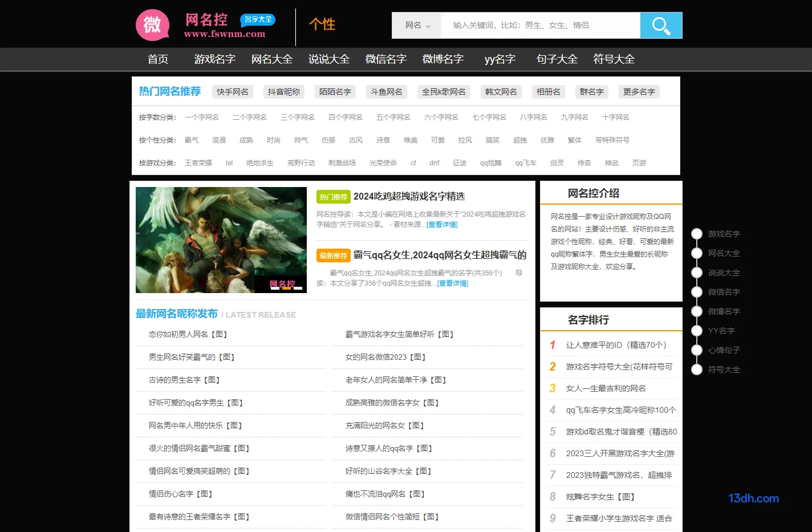The image size is (812, 532).
Task: Open article 2024吃鸡超拽游戏名字精选
Action: [x=409, y=196]
